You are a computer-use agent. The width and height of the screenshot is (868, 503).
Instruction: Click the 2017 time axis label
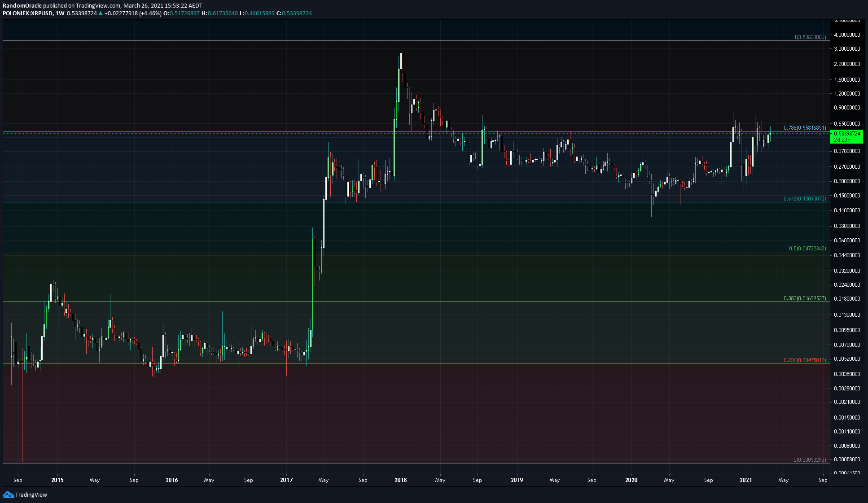[x=286, y=480]
